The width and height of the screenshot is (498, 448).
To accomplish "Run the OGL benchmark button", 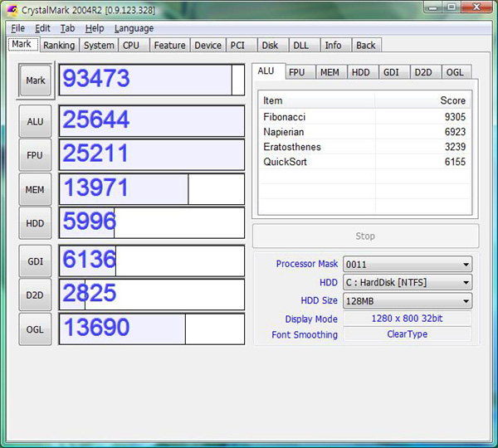I will pyautogui.click(x=35, y=329).
